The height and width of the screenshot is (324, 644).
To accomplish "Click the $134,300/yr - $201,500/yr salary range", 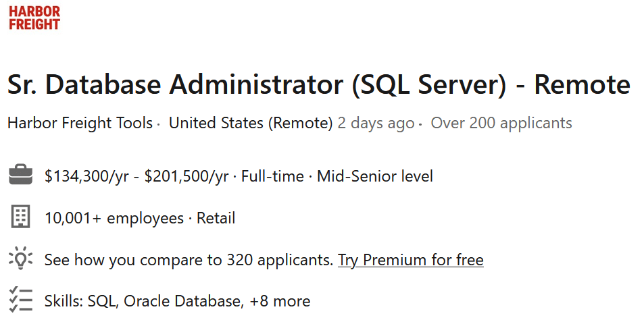I will tap(137, 177).
